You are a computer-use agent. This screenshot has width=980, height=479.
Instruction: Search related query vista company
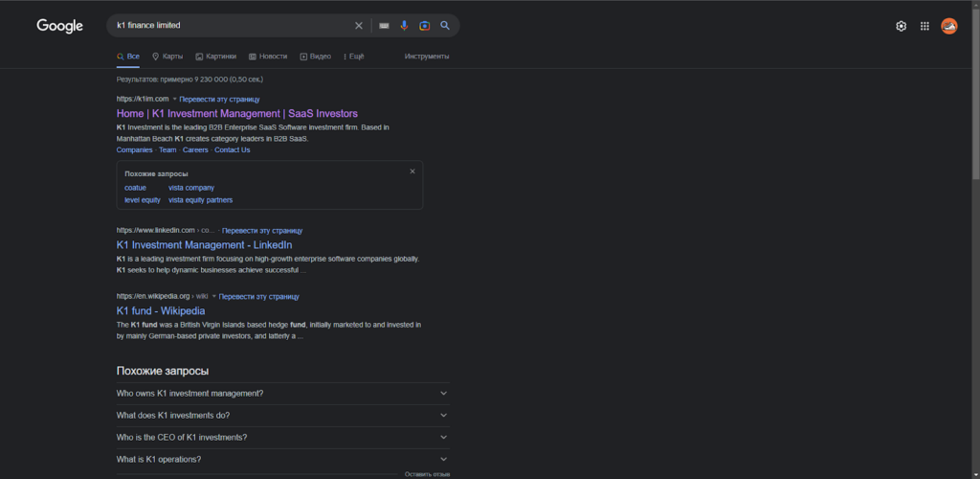click(x=191, y=188)
